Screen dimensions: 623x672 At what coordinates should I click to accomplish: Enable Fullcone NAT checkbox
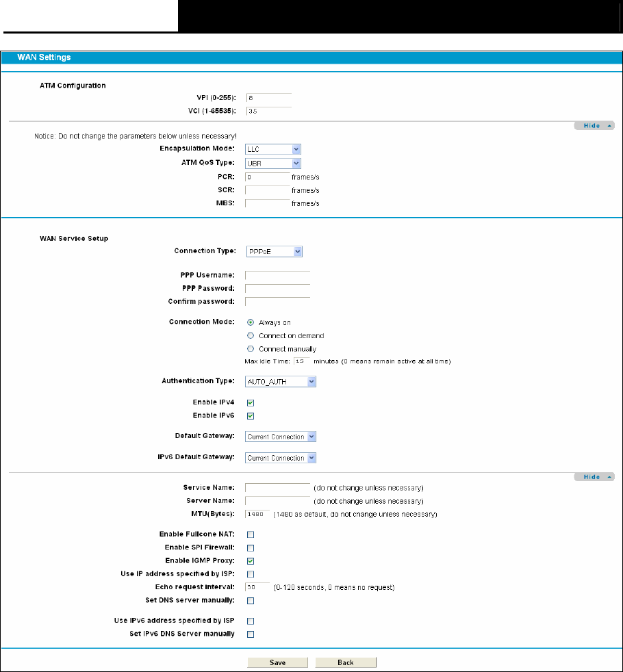tap(251, 534)
